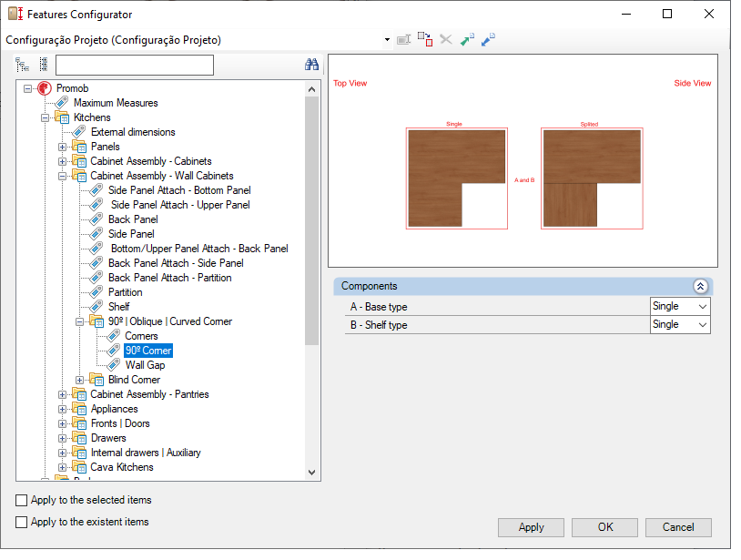741x560 pixels.
Task: Click the collapse all tree icon
Action: pyautogui.click(x=44, y=65)
